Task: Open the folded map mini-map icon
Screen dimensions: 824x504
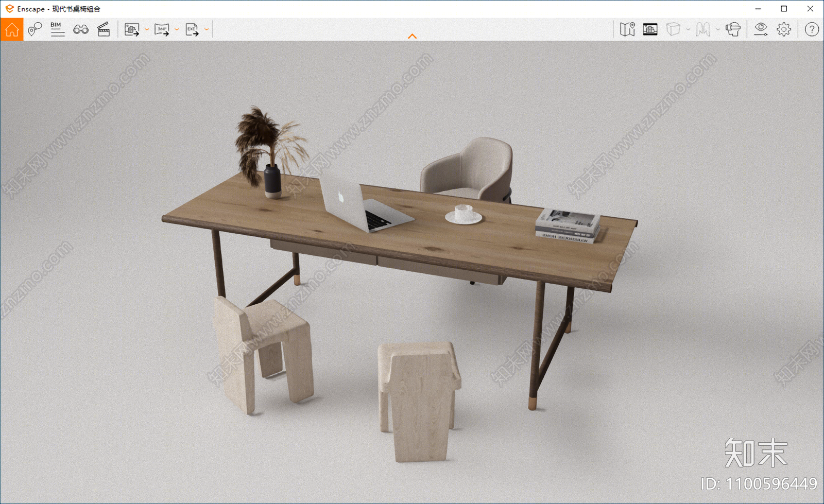Action: tap(627, 29)
